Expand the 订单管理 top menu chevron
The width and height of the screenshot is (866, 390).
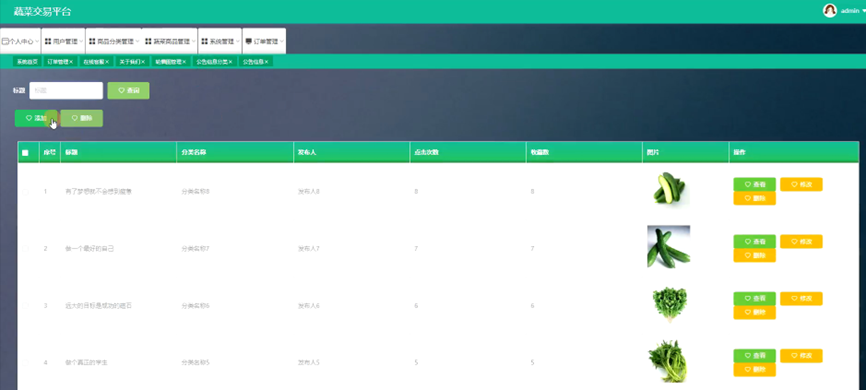click(x=282, y=41)
